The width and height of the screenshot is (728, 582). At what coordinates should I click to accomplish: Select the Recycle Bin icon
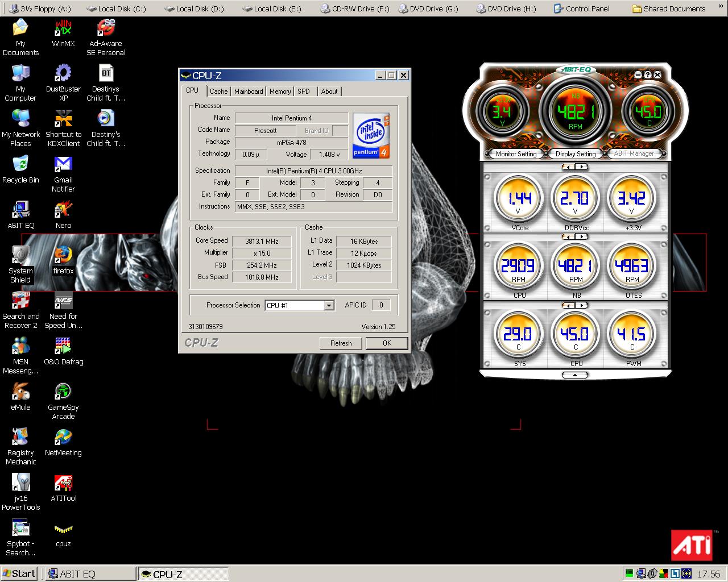(x=20, y=169)
